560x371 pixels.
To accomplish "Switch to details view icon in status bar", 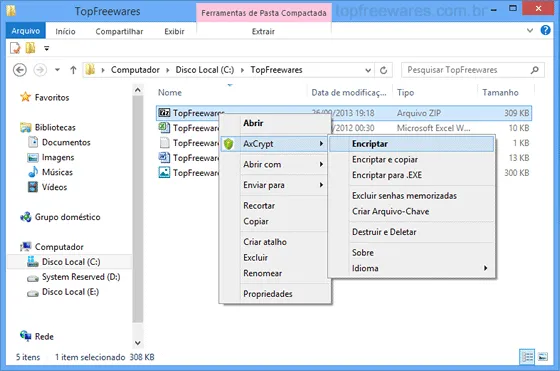I will pyautogui.click(x=527, y=356).
